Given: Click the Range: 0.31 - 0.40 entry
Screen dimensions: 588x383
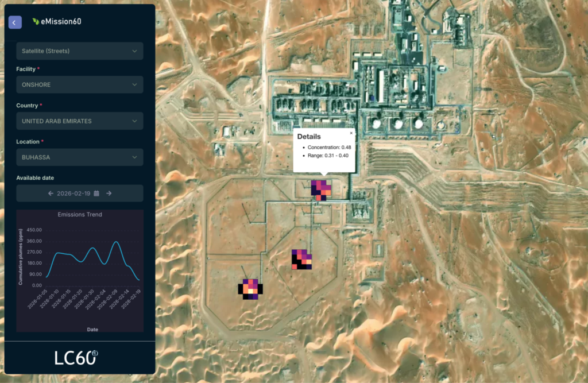Looking at the screenshot, I should tap(328, 156).
